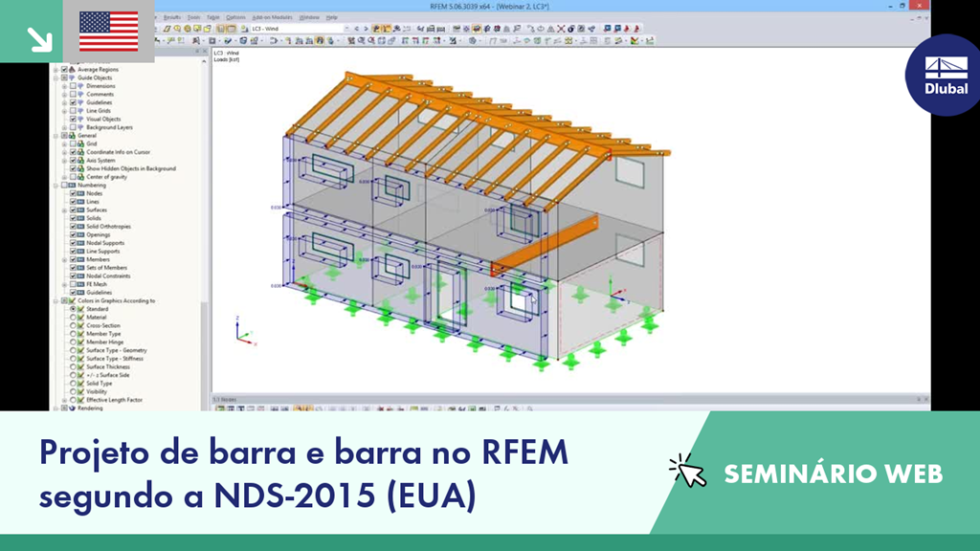Click the Solid Orthotropies label

[108, 226]
